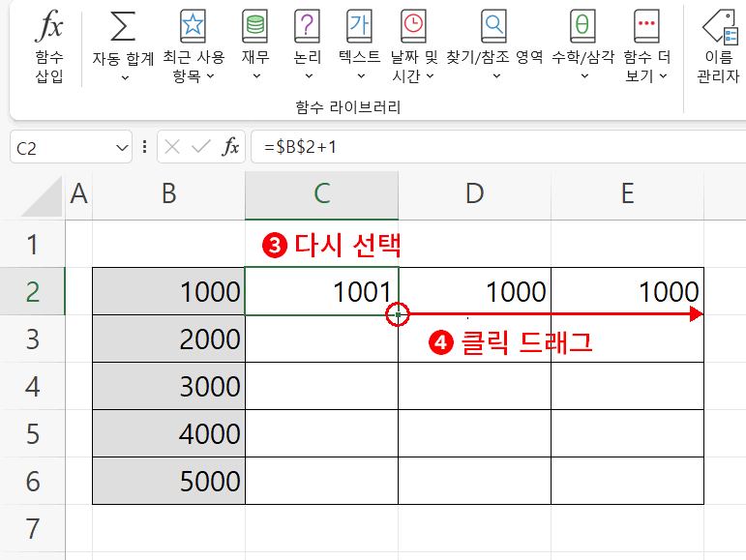Open the Insert Function (함수 삽입) button
Image resolution: width=746 pixels, height=560 pixels.
[49, 46]
